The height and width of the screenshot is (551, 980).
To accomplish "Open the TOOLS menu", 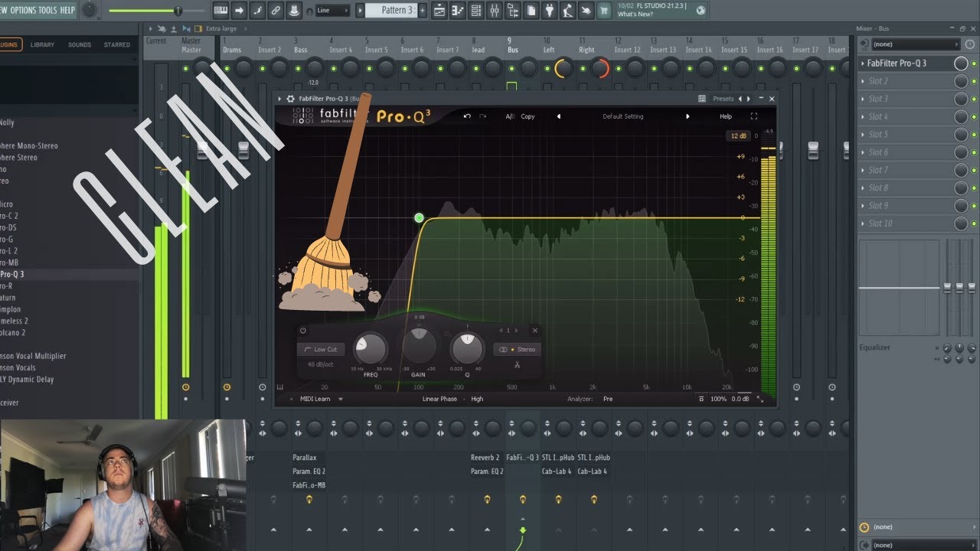I will tap(48, 10).
